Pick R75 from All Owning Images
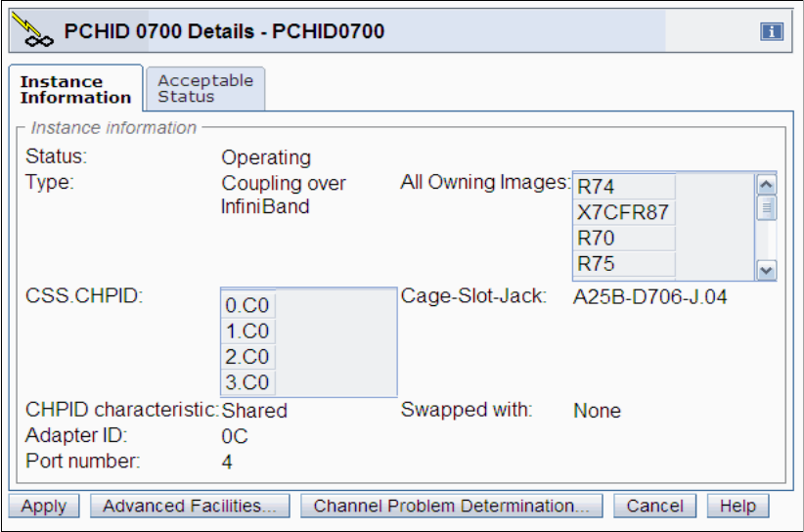Viewport: 804px width, 532px height. 622,263
